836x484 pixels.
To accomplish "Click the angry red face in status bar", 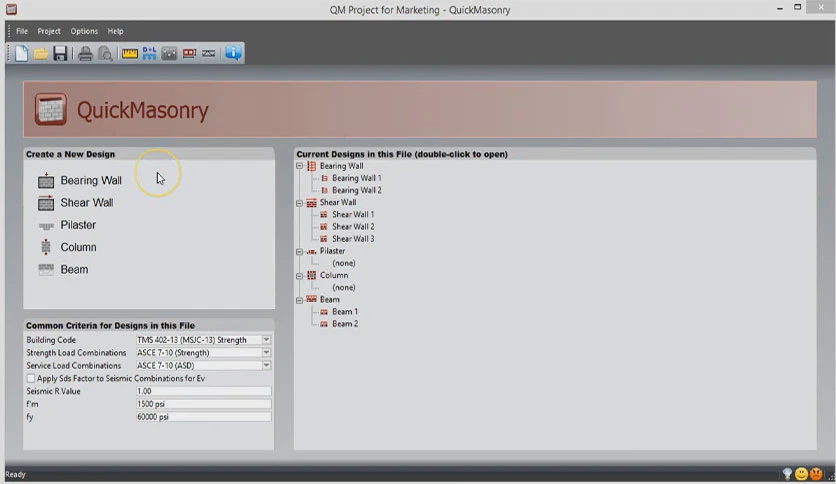I will 816,474.
